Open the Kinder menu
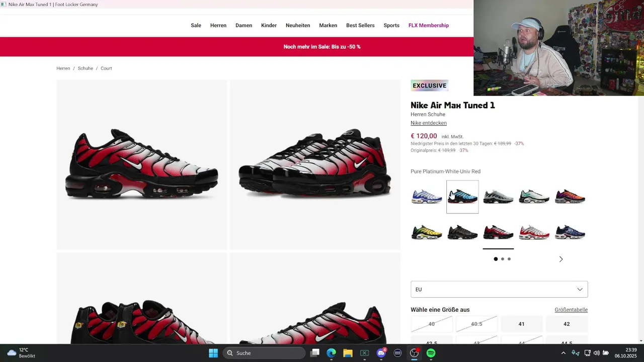This screenshot has height=362, width=644. [x=269, y=25]
